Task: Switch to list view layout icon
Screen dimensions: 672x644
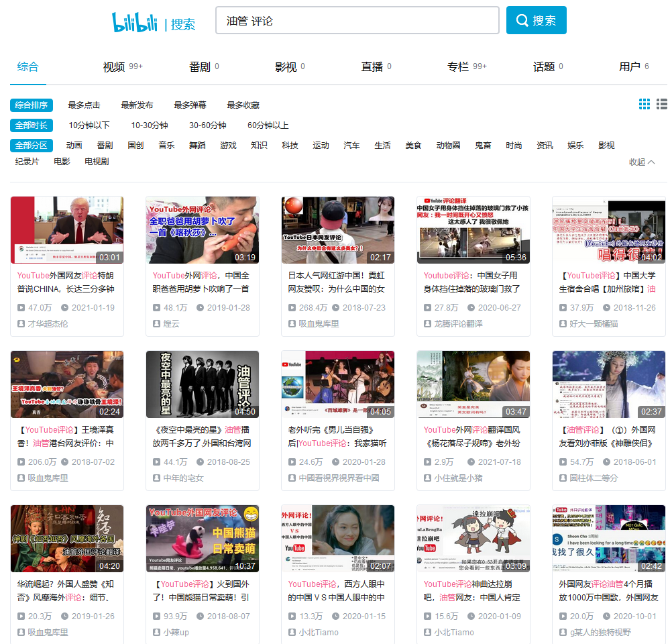Action: (x=662, y=104)
